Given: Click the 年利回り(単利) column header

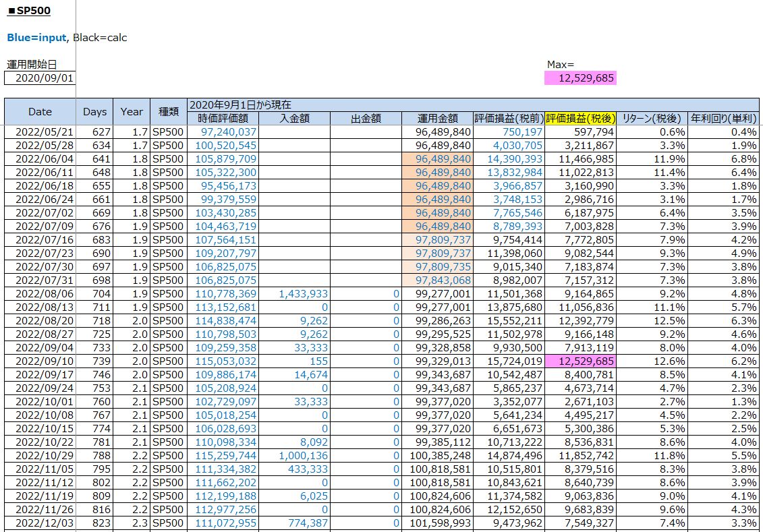Looking at the screenshot, I should pyautogui.click(x=724, y=119).
